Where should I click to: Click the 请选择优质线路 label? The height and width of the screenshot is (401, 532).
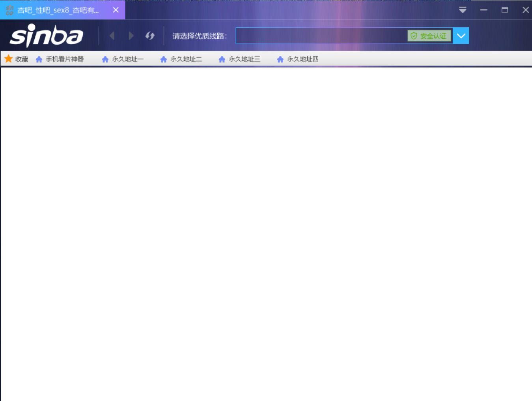pos(200,36)
